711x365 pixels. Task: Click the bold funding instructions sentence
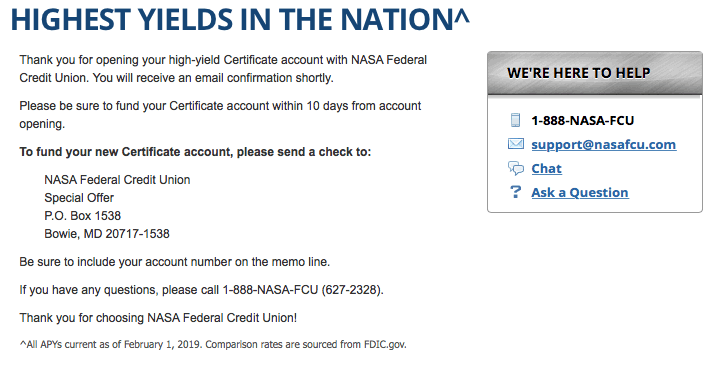195,152
